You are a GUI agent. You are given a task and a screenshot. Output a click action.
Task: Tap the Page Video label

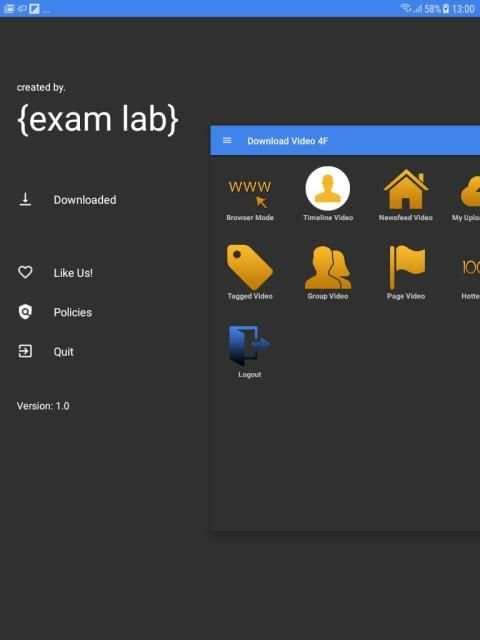(x=406, y=296)
